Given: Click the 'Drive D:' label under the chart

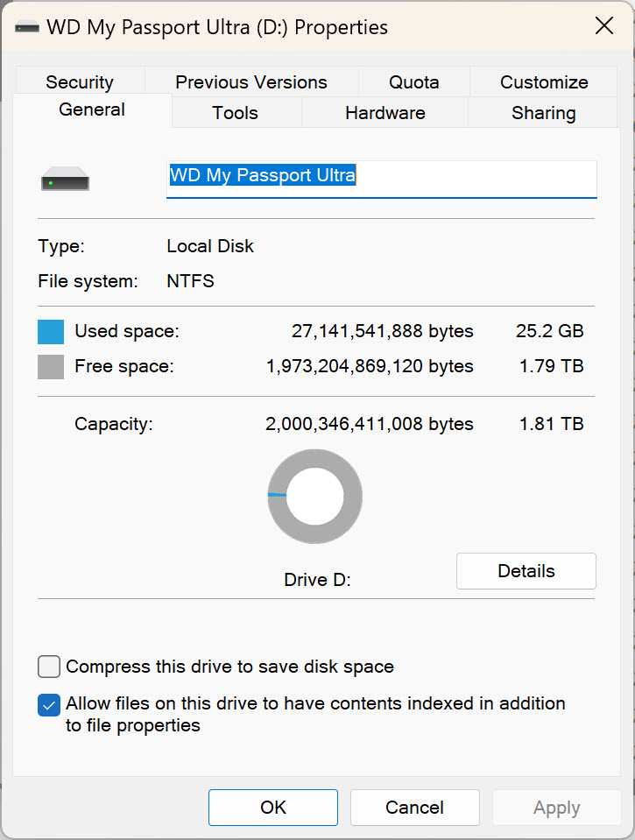Looking at the screenshot, I should pyautogui.click(x=317, y=580).
